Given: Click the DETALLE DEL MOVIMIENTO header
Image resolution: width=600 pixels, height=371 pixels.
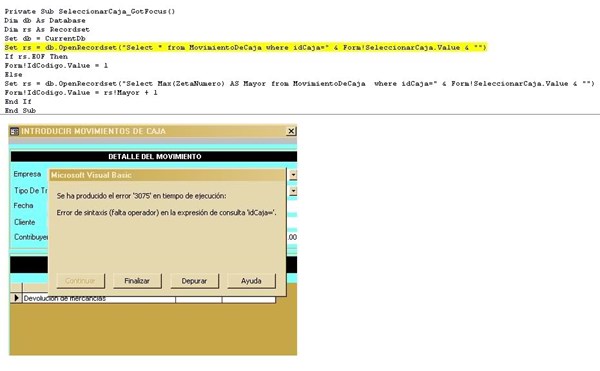Looking at the screenshot, I should (x=154, y=156).
